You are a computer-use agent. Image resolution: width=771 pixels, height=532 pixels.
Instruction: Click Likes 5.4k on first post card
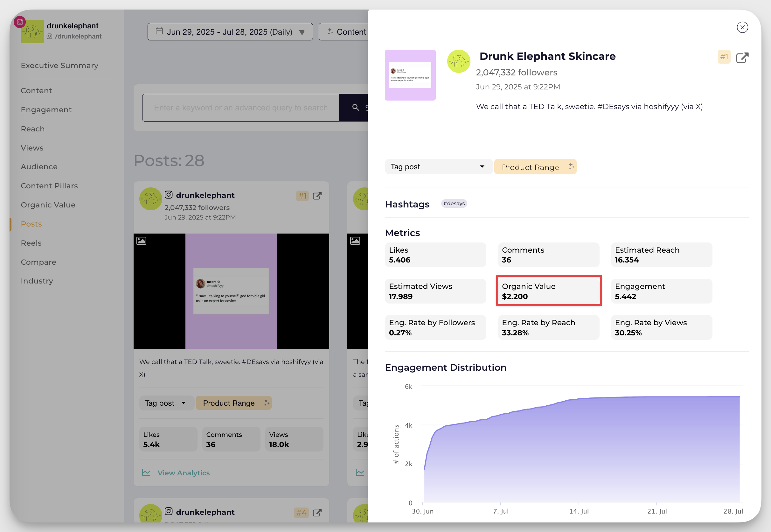[x=168, y=439]
